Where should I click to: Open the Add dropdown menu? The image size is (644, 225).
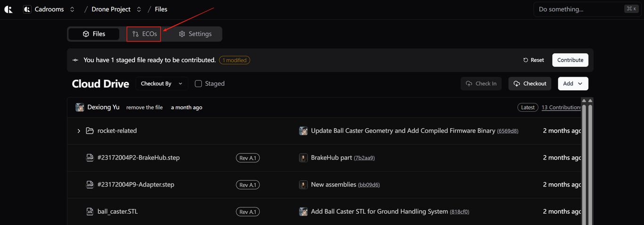coord(573,84)
